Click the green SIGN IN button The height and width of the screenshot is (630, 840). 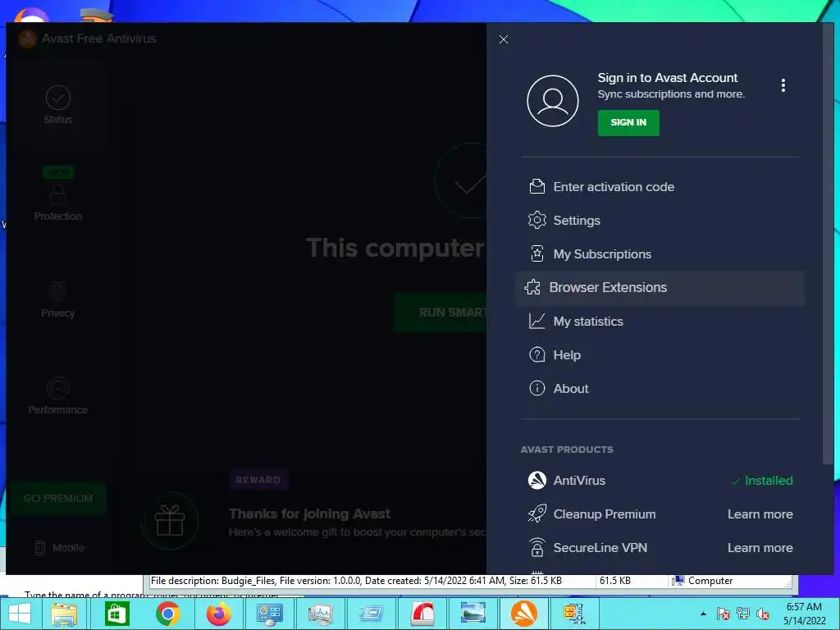(x=628, y=123)
